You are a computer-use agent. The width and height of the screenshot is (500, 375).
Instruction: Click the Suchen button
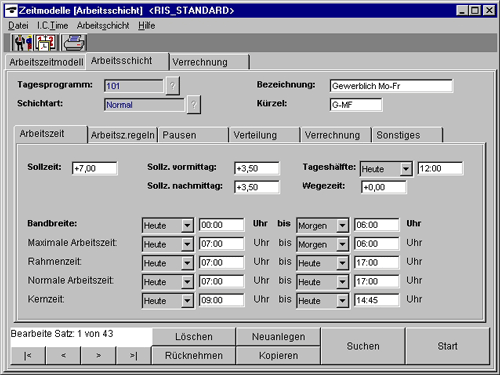tap(363, 346)
